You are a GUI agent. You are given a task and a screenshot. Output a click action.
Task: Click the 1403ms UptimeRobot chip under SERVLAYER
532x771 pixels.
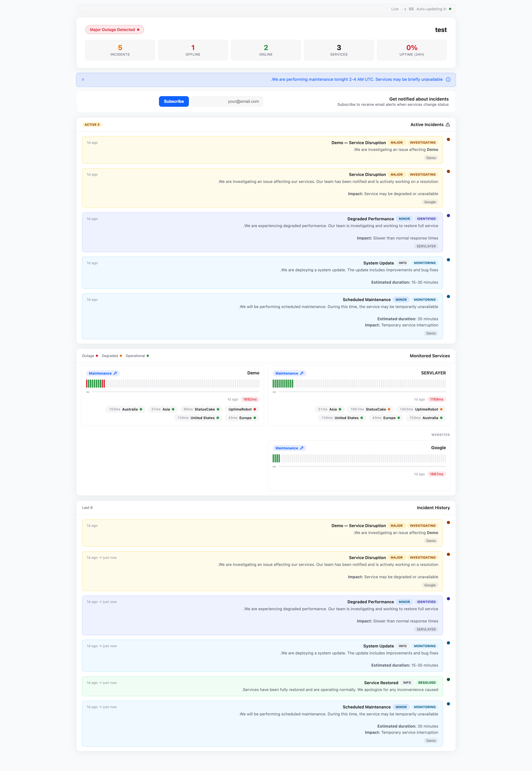coord(421,409)
